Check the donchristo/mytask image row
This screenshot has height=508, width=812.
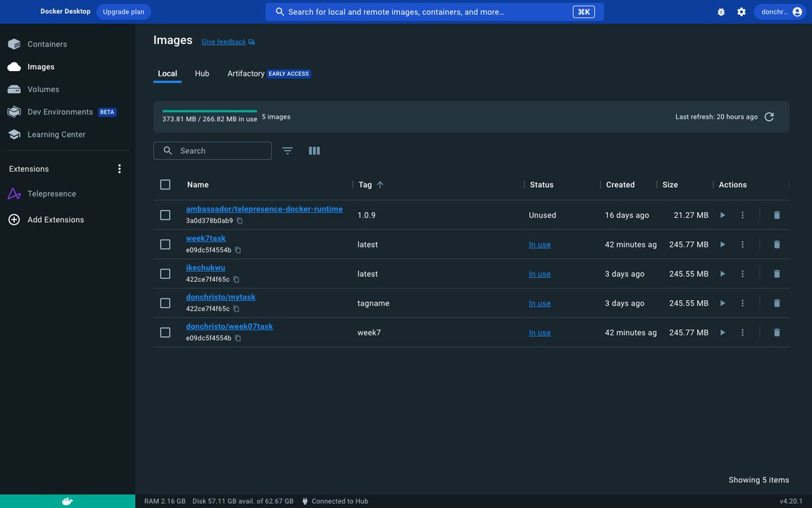165,303
